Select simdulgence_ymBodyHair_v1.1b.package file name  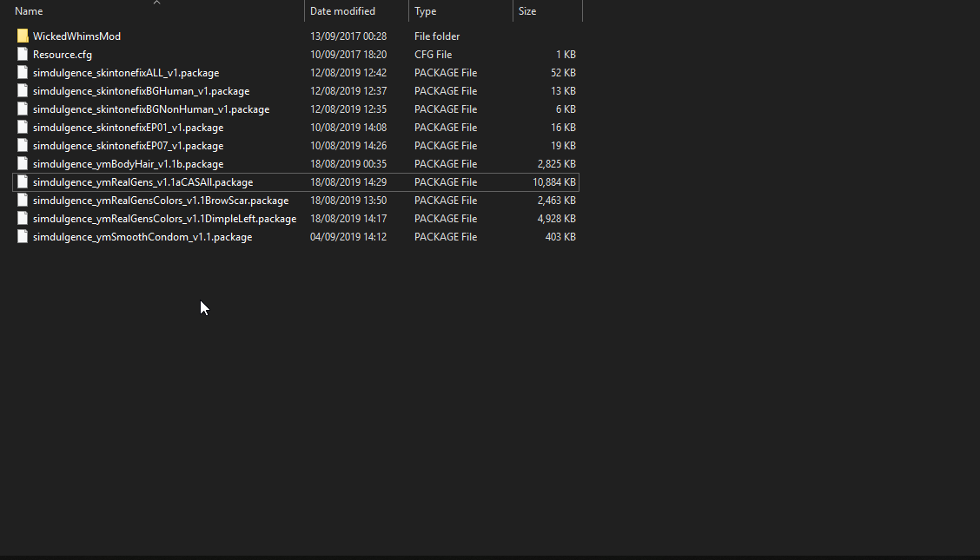[128, 163]
